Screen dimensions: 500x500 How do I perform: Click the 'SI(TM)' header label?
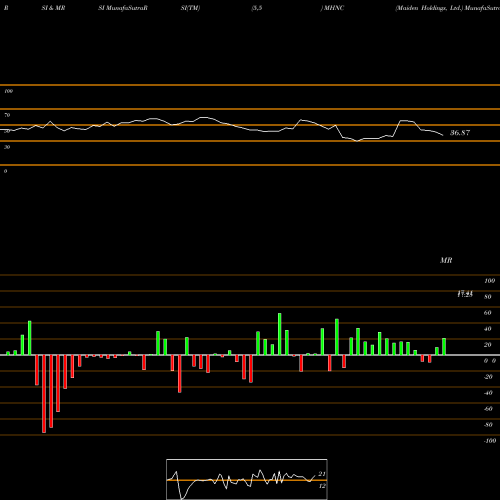[190, 8]
